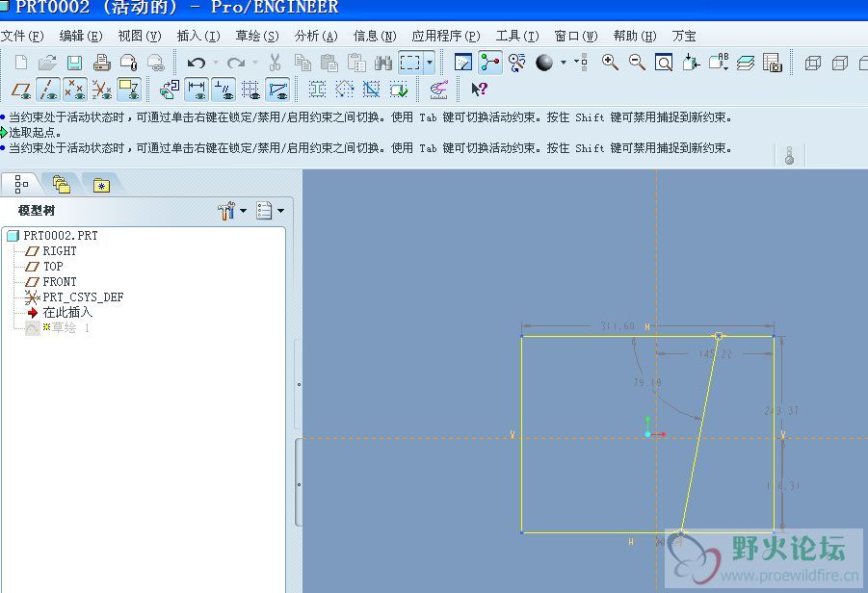Toggle datum axes display
The image size is (868, 593).
48,90
